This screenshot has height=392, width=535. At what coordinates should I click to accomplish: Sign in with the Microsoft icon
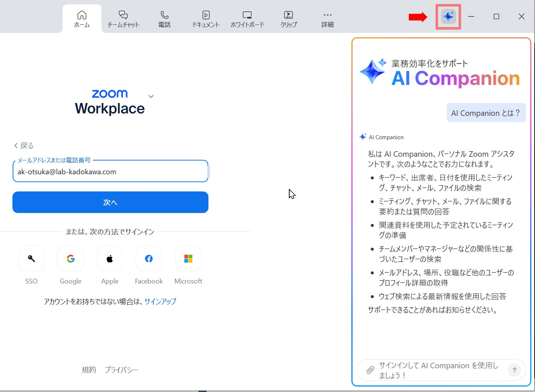188,259
